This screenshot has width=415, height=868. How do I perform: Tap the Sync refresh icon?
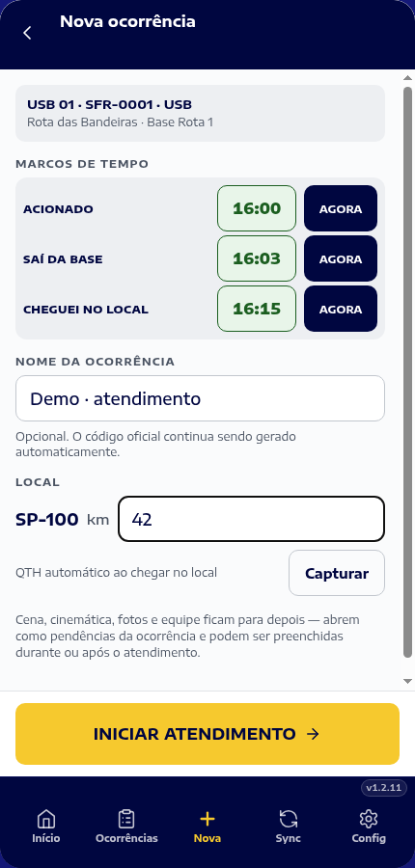pos(289,819)
